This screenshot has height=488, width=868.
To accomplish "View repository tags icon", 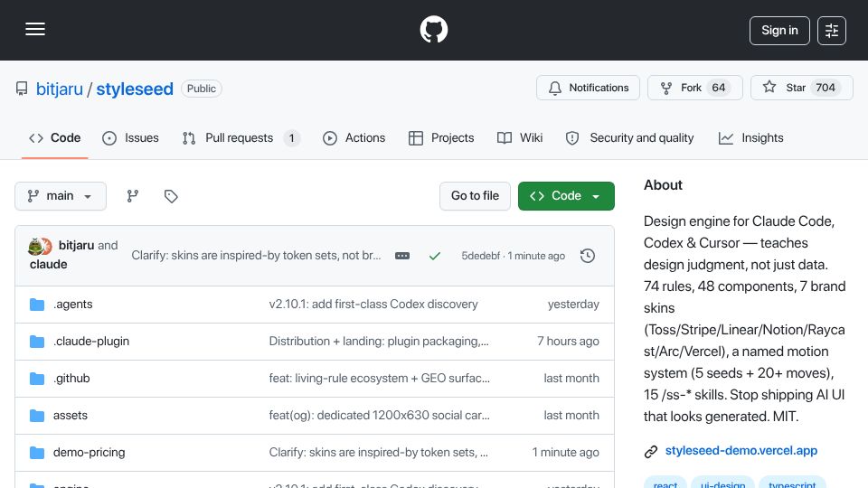I will tap(171, 196).
